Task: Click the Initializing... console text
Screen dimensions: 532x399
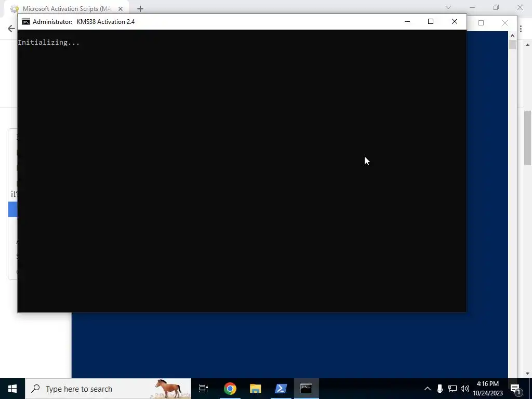Action: pyautogui.click(x=48, y=43)
